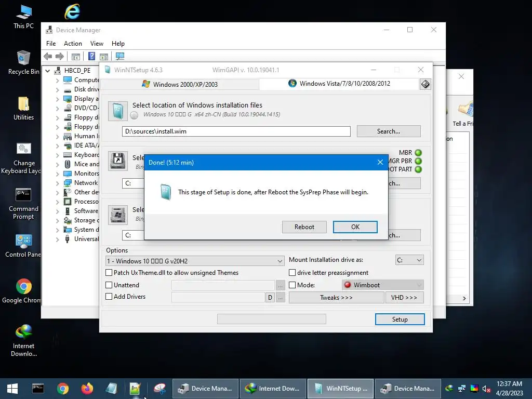Click the Show/Hide console tree toolbar icon

[x=76, y=56]
